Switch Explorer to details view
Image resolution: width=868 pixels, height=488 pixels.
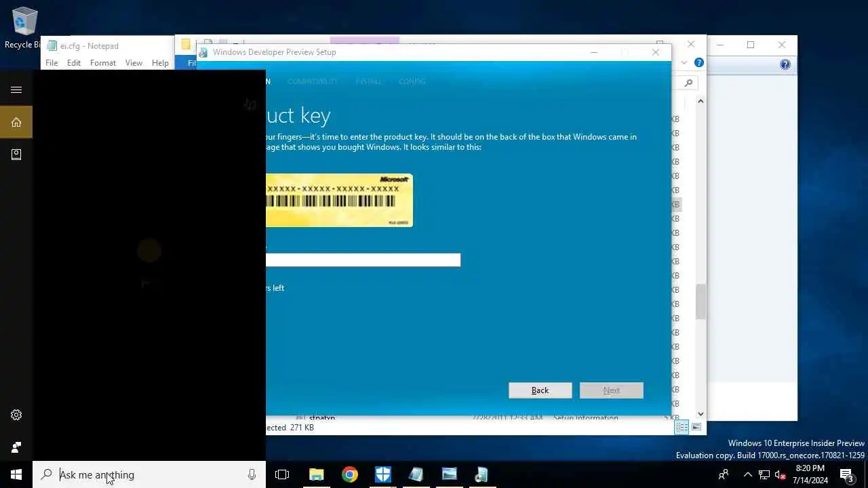point(682,427)
